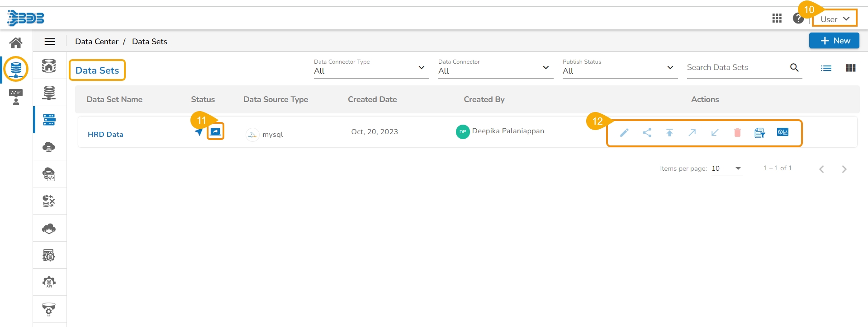
Task: Open the User account dropdown
Action: pos(835,19)
